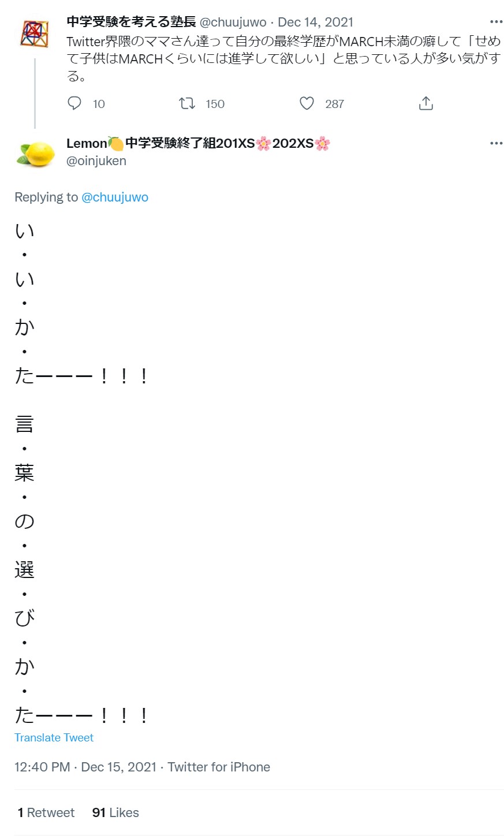The image size is (504, 839).
Task: Open the chuujuwo tweet's three-dot menu
Action: [x=496, y=22]
